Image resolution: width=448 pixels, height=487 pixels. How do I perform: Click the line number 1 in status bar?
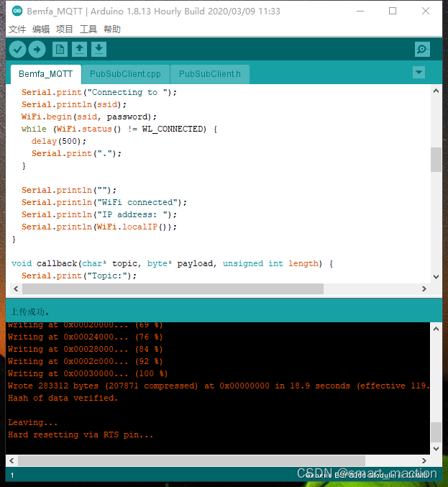pos(12,475)
